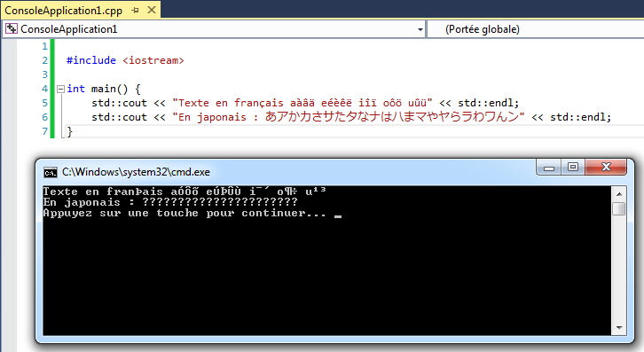This screenshot has width=644, height=352.
Task: Click std::endl at end of line 6
Action: pos(577,117)
